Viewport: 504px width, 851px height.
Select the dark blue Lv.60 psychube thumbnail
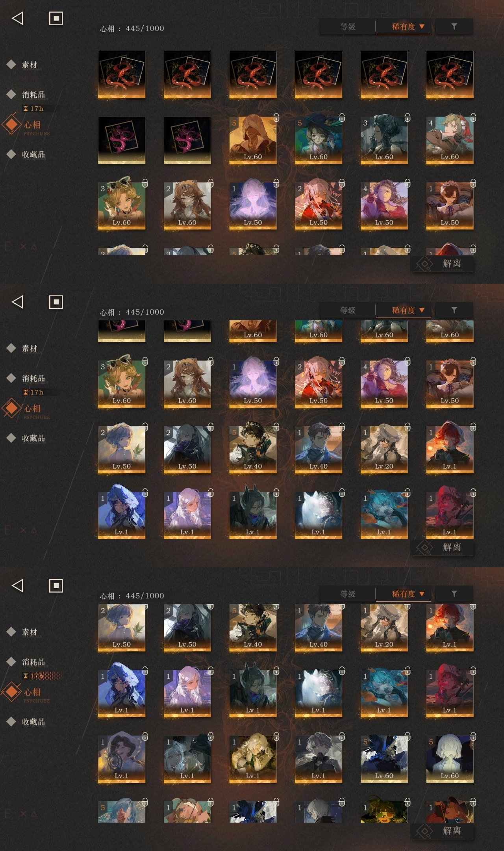384,758
